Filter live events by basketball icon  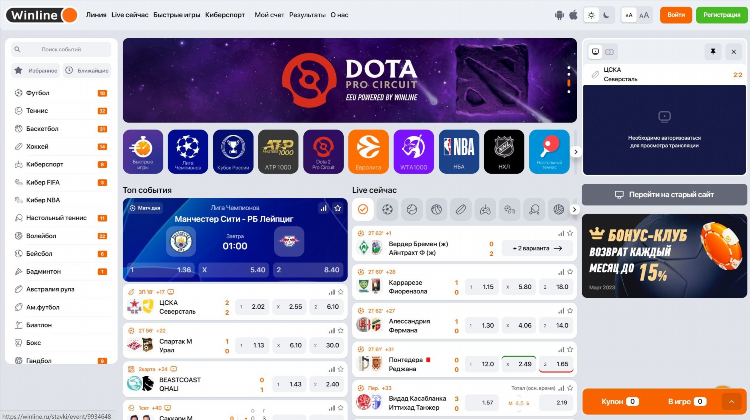click(436, 210)
